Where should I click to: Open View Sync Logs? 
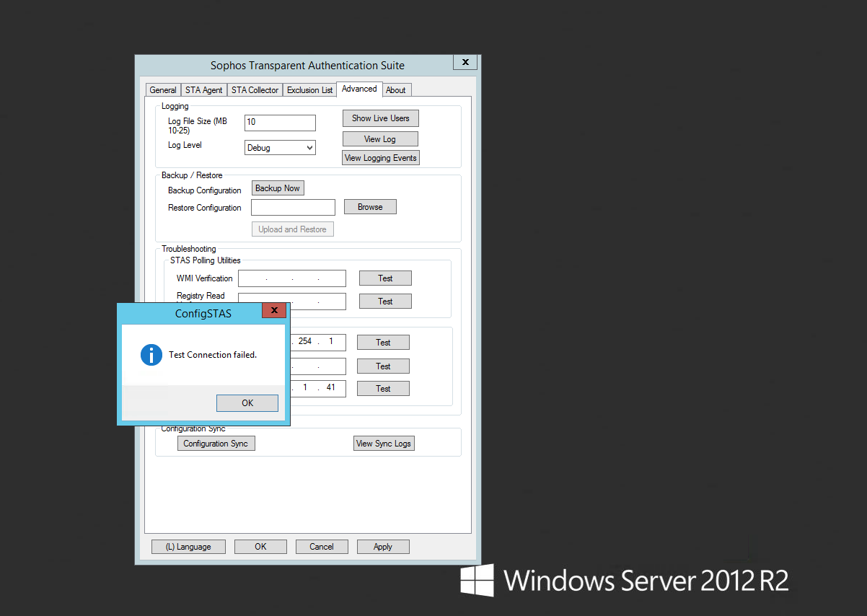[384, 444]
